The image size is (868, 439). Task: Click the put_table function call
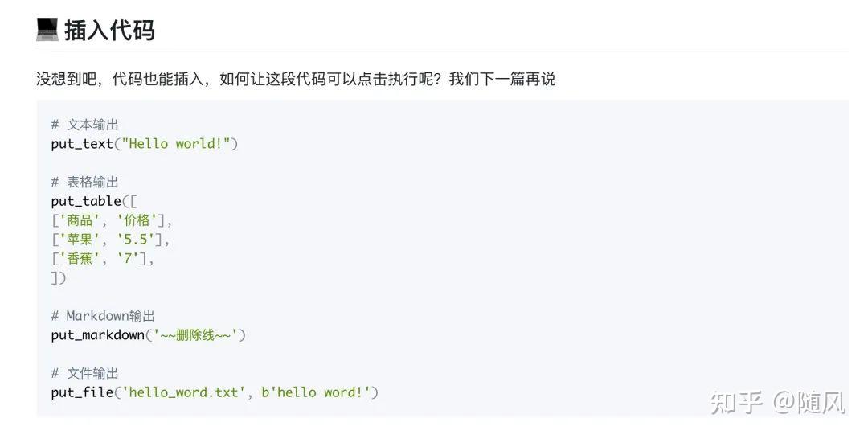pyautogui.click(x=94, y=201)
